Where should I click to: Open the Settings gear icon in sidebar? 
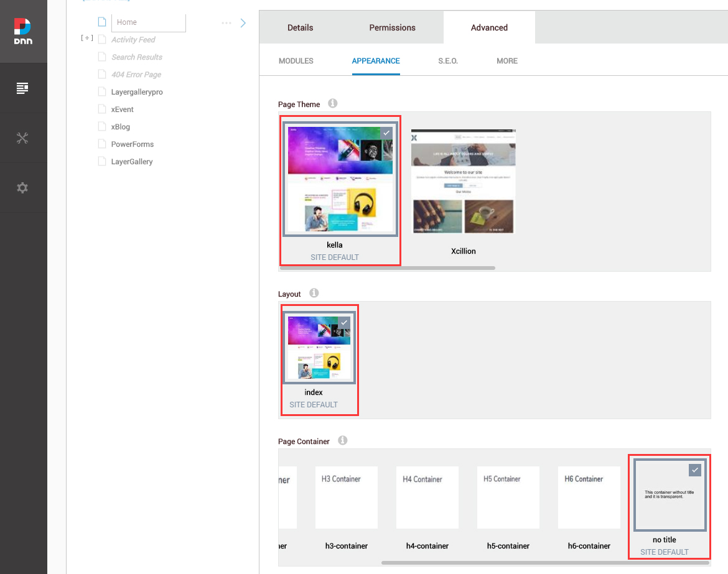click(x=22, y=187)
